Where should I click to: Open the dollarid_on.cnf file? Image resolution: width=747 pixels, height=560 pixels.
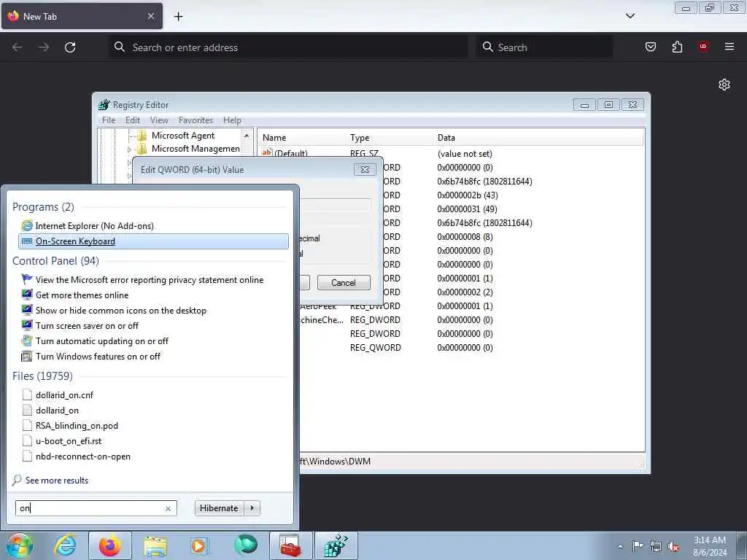[x=64, y=394]
